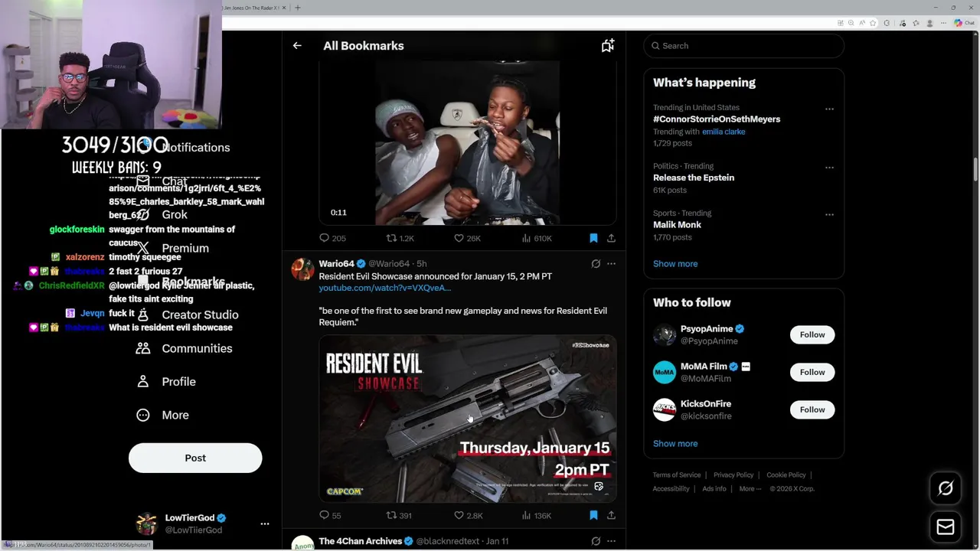Like the Wario64 tweet with 2.8K likes
The width and height of the screenshot is (980, 551).
click(468, 515)
